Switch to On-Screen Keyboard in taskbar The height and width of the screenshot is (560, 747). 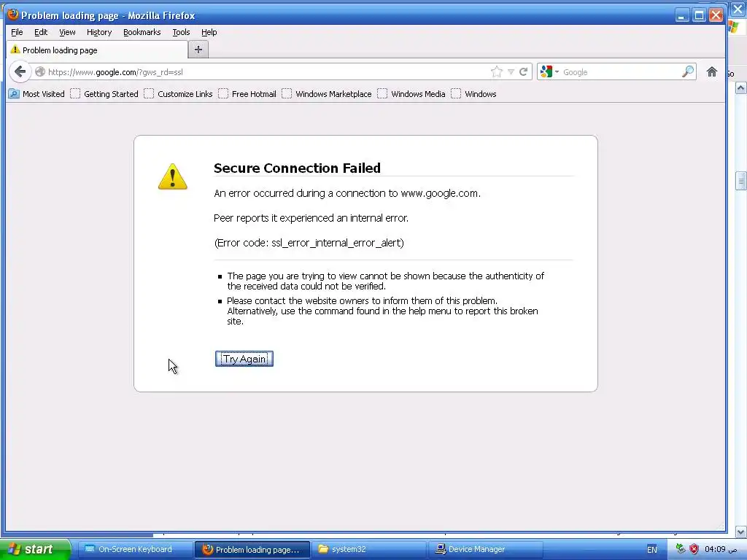pyautogui.click(x=135, y=549)
